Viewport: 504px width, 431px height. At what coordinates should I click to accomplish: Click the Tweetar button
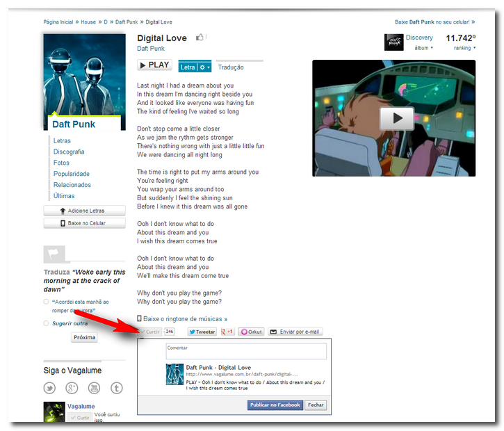(202, 332)
